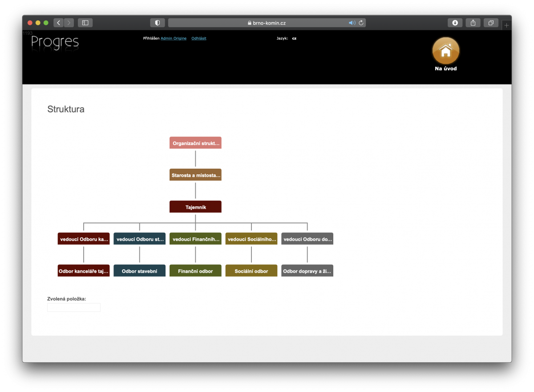Click the brno-komin.cz address bar
This screenshot has width=534, height=392.
click(x=266, y=23)
